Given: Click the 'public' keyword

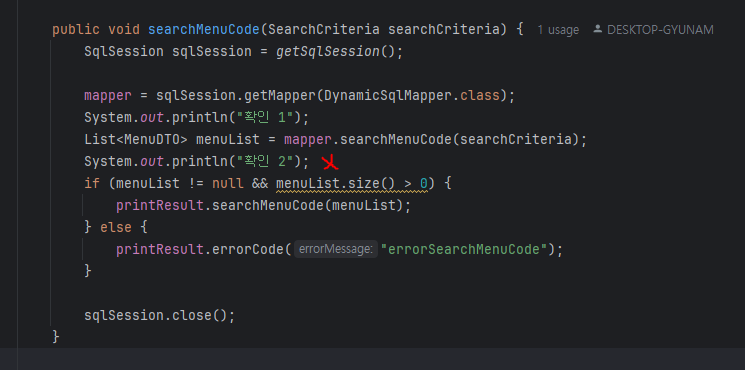Looking at the screenshot, I should click(76, 29).
